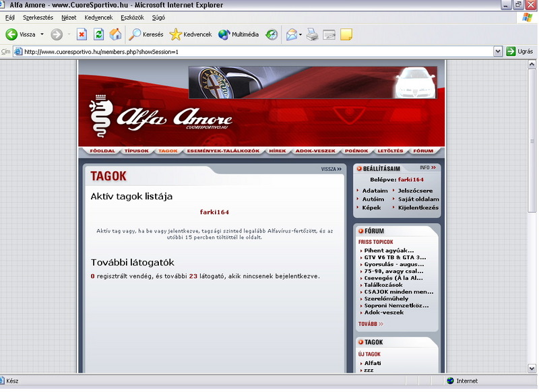Open ESEMÉNYEK-TALÁLKOZÓK tab
539x392 pixels.
[223, 151]
